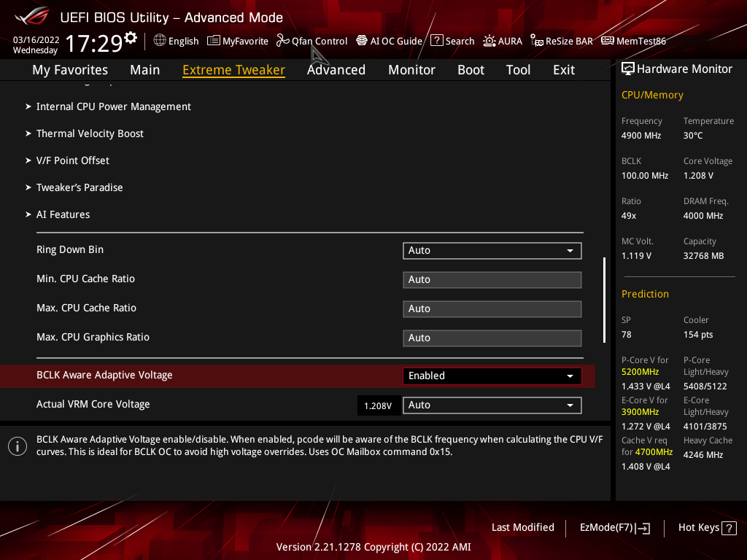
Task: Open Hot Keys help
Action: [x=707, y=528]
